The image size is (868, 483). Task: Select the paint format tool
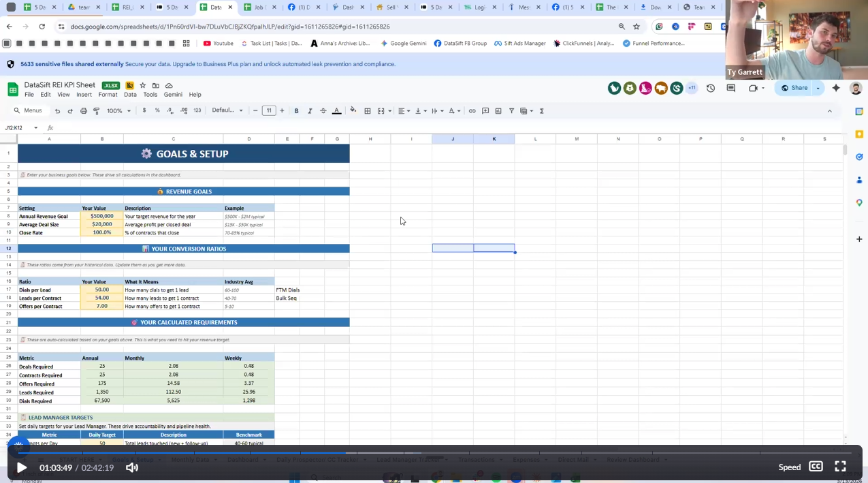(x=97, y=111)
